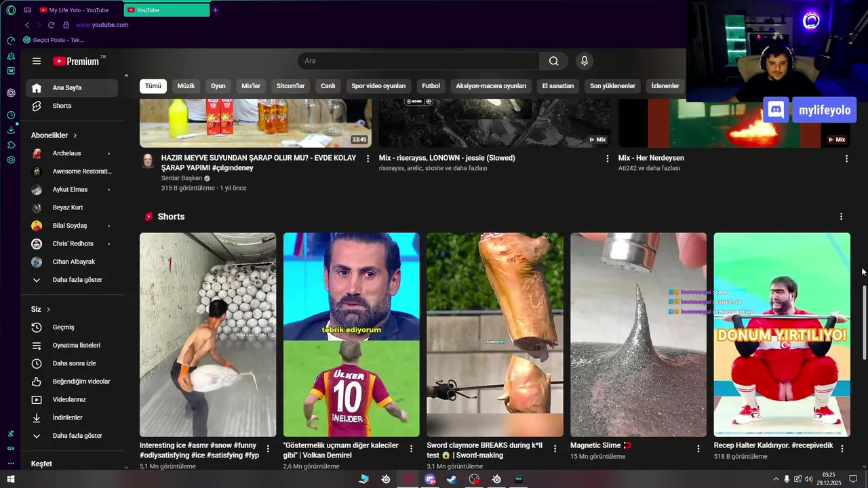Expand Siz section's Daha fazla göster
The width and height of the screenshot is (868, 488).
coord(72,436)
